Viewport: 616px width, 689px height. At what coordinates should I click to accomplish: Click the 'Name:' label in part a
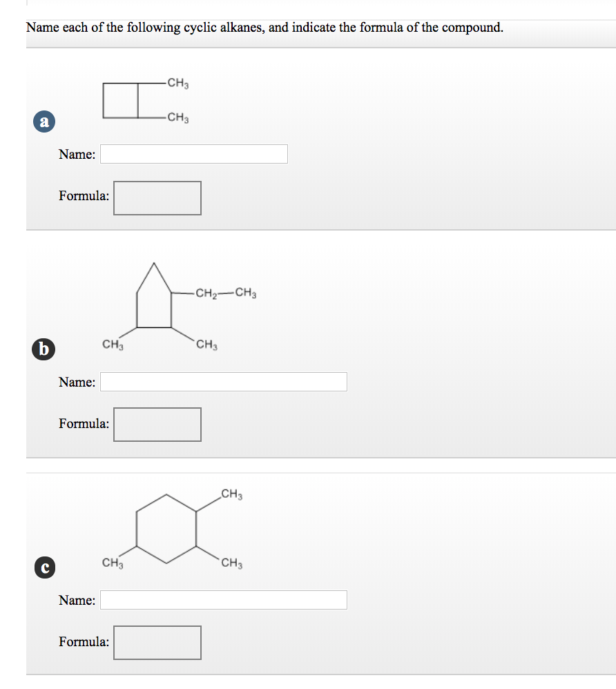click(x=76, y=154)
